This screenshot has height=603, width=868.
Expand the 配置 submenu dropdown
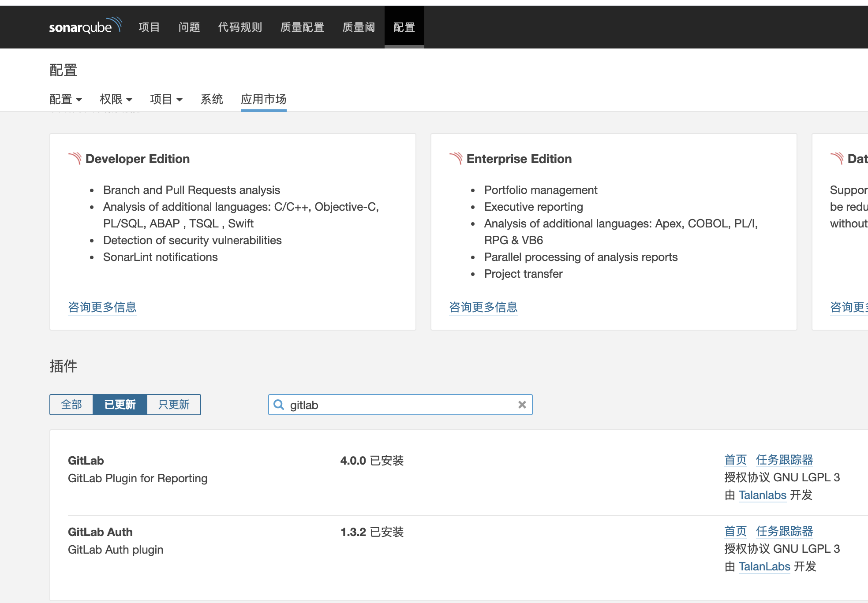click(x=66, y=99)
